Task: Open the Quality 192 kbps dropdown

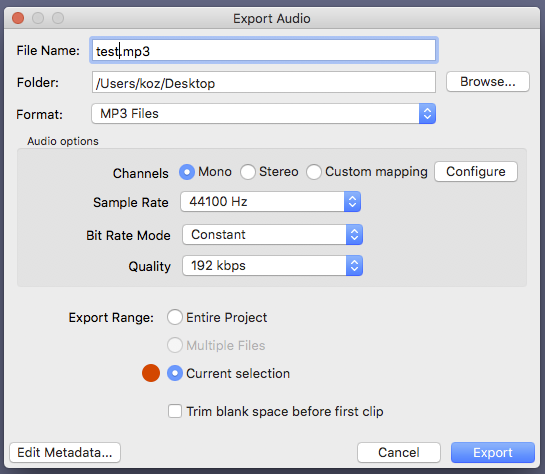Action: pos(272,266)
